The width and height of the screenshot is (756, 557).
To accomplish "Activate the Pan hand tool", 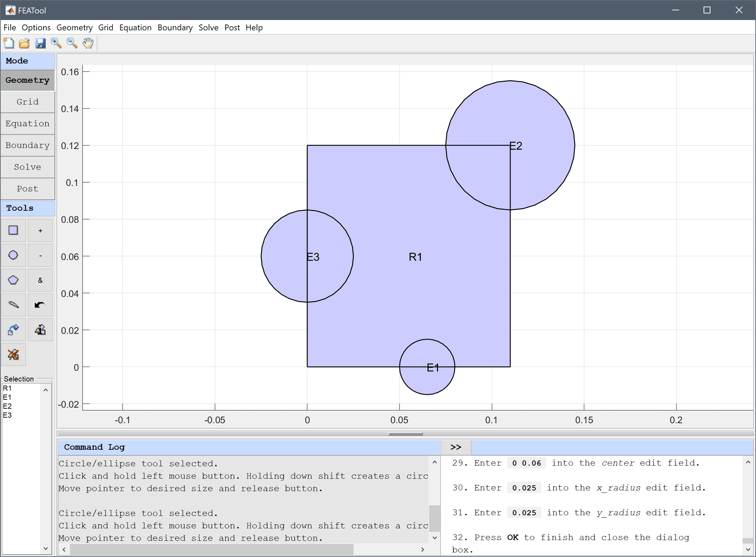I will click(88, 43).
